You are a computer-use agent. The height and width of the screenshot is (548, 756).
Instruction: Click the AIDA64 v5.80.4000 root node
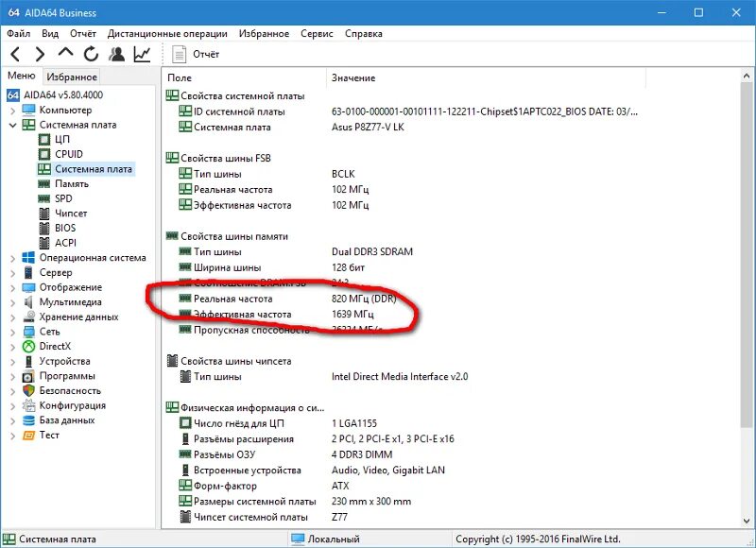[x=55, y=94]
